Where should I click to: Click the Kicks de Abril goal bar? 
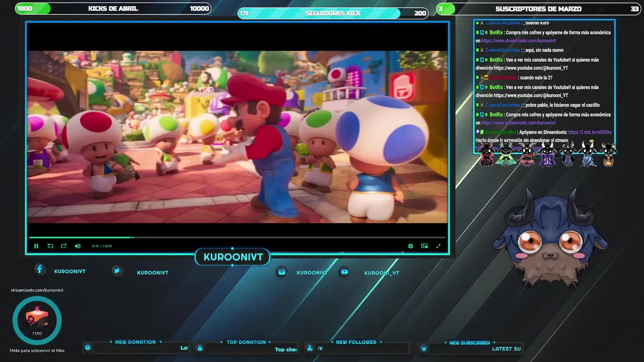113,9
